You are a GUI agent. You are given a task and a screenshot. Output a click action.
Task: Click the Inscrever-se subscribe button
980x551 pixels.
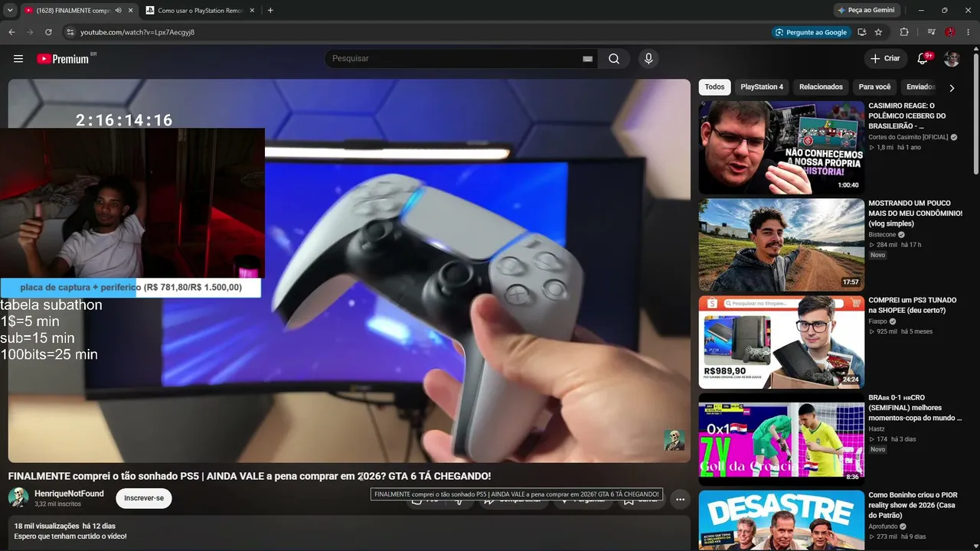point(144,498)
